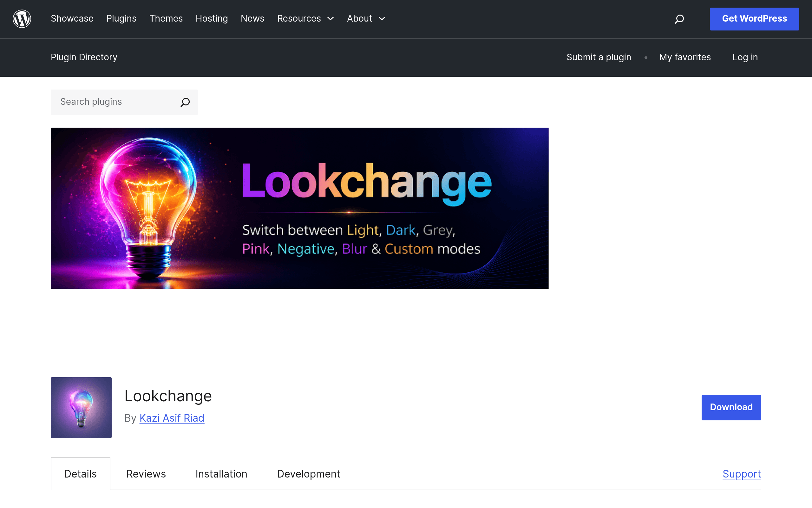Go to Showcase in top navigation
812x508 pixels.
(72, 19)
